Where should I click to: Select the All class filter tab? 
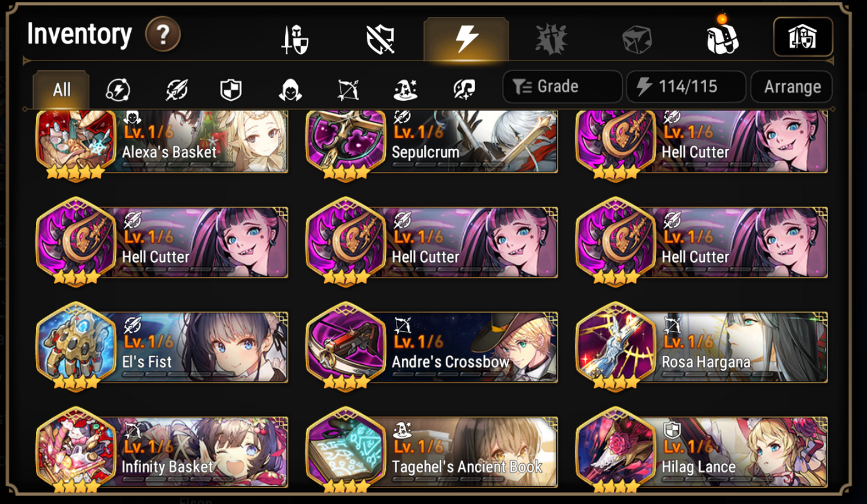tap(62, 91)
